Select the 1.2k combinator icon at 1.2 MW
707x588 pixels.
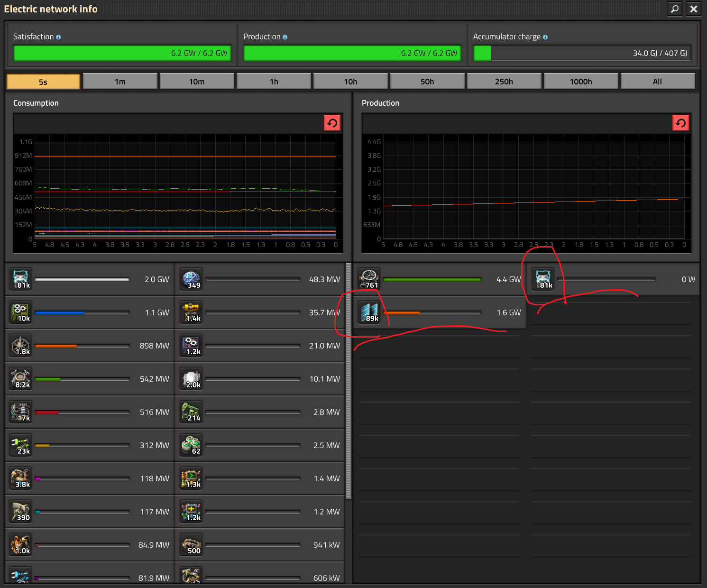coord(192,512)
